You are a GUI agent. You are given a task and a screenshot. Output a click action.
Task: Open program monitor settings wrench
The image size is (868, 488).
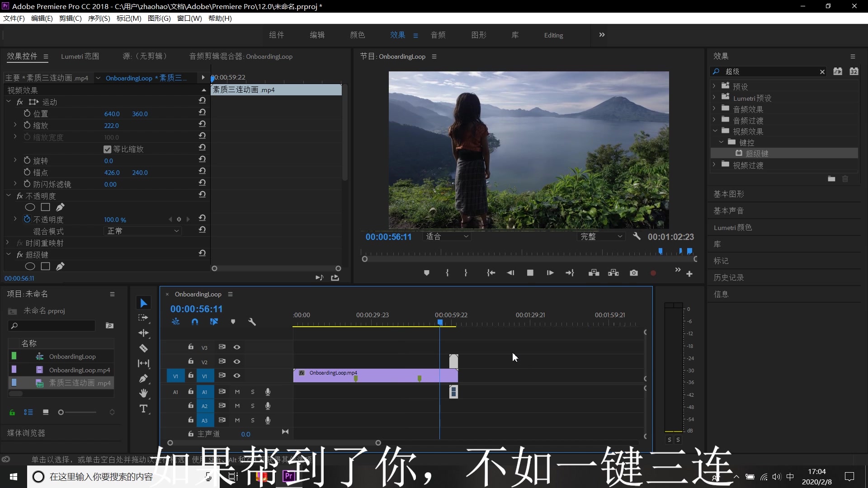(x=637, y=236)
